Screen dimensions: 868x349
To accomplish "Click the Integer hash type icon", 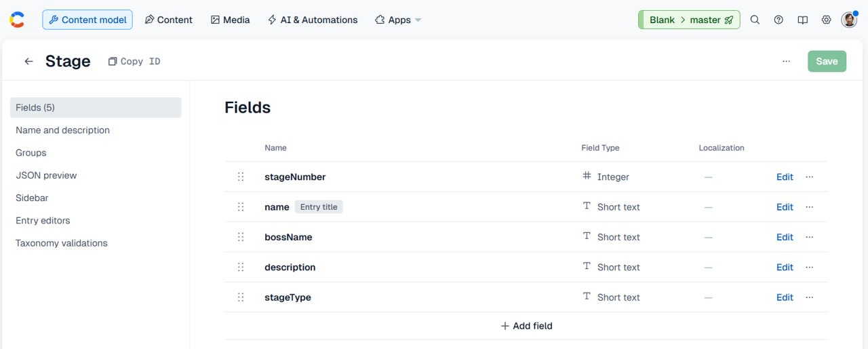I will (x=587, y=176).
